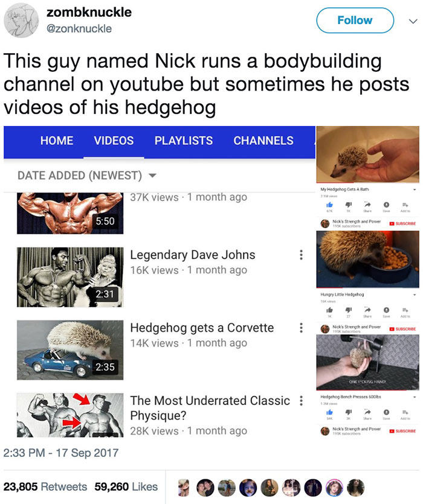Share the Hedgehog Bench Presses 600lbs video
The width and height of the screenshot is (423, 504).
[367, 412]
